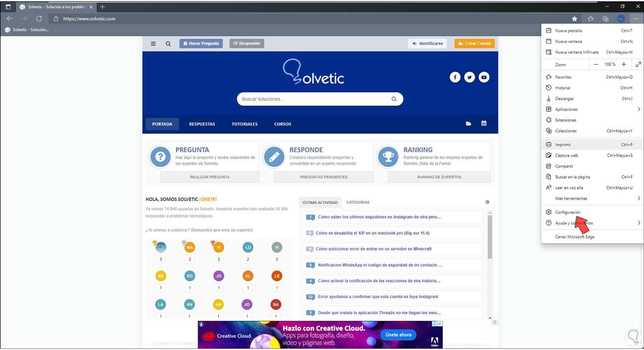Choose Cerrar Microsoft Edge
Screen dimensions: 644x350
(x=592, y=237)
